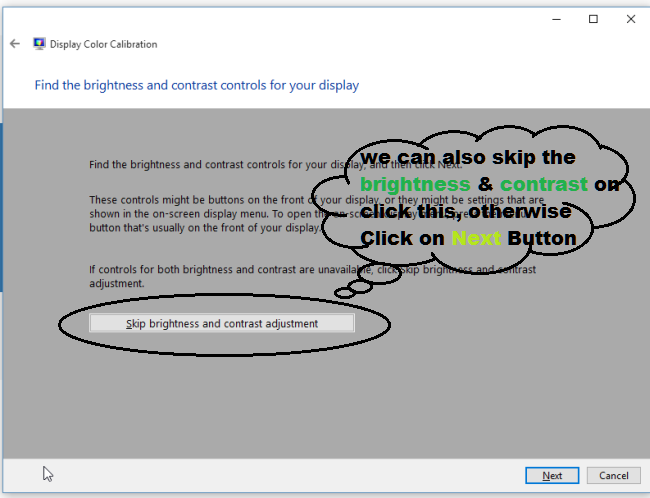Skip brightness and contrast adjustment
This screenshot has width=650, height=498.
222,323
